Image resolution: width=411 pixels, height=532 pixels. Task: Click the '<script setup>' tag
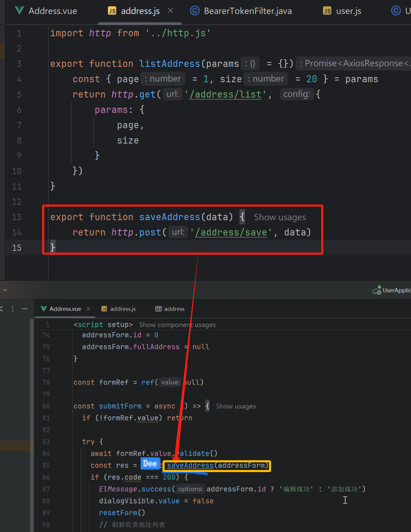[103, 325]
